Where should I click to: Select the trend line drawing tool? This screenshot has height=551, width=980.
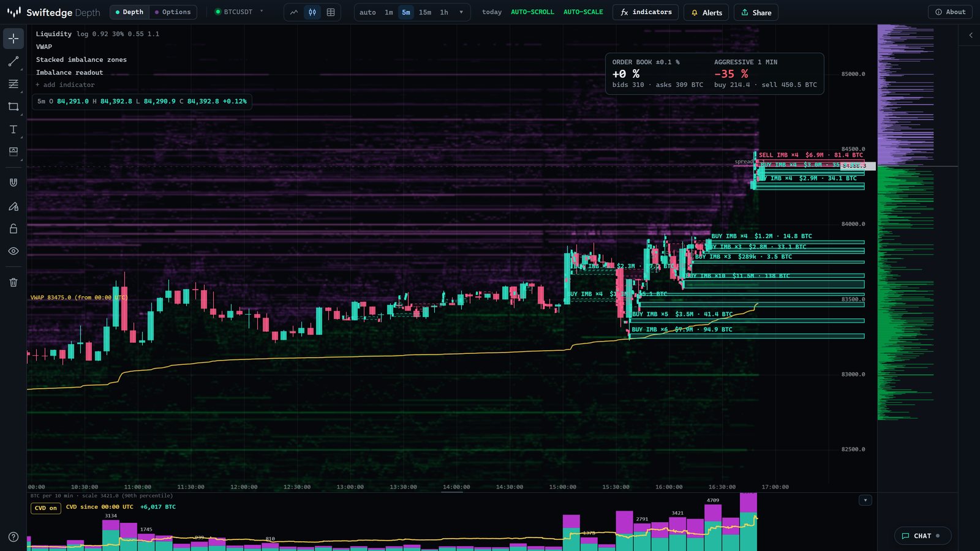click(x=13, y=61)
